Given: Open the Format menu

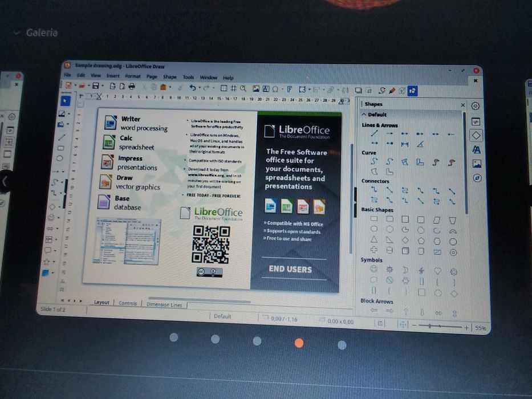Looking at the screenshot, I should coord(133,76).
